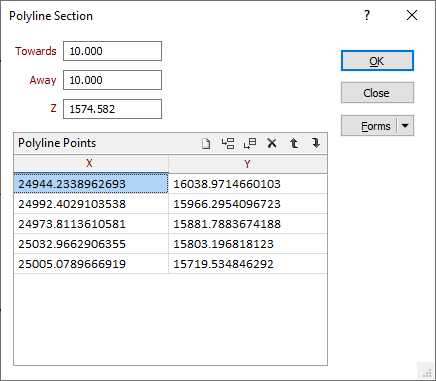Open the help question mark in the title bar
This screenshot has height=381, width=436.
[367, 15]
